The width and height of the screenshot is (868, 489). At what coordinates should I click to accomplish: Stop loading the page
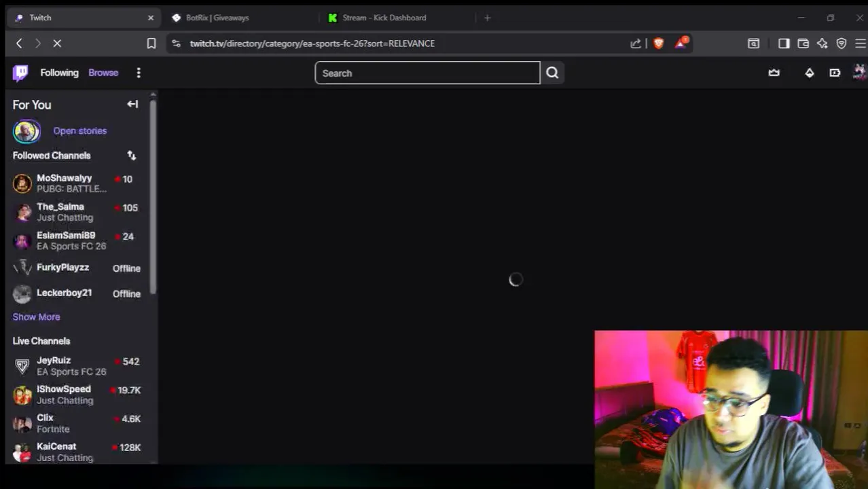tap(57, 43)
